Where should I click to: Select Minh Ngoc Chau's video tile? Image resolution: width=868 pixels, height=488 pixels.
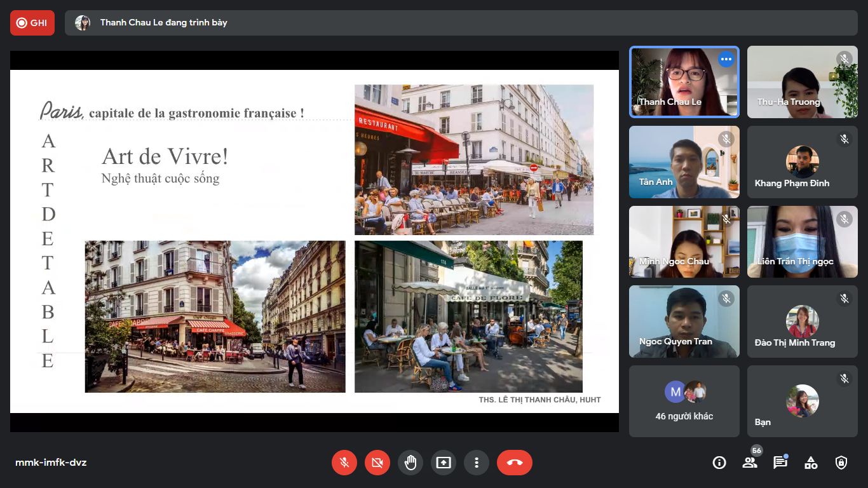(684, 241)
